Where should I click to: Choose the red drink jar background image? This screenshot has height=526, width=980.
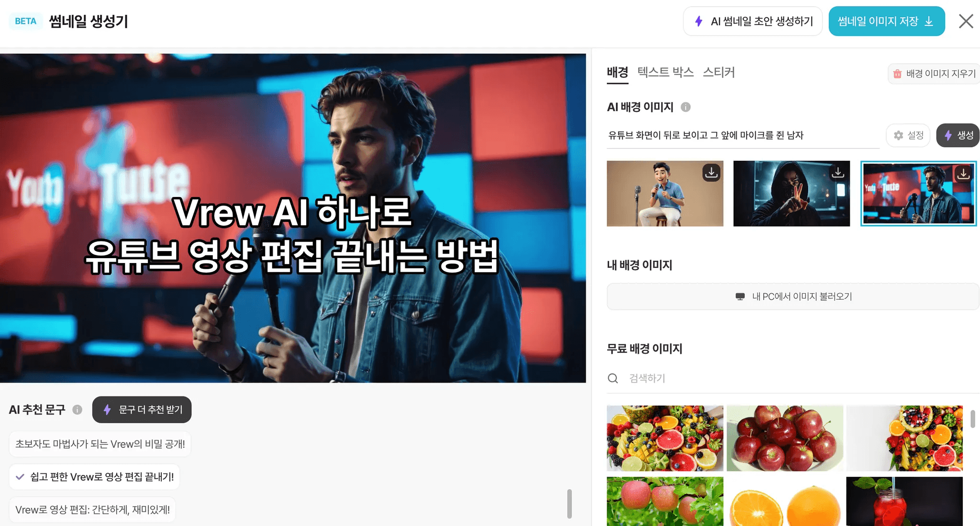pyautogui.click(x=904, y=501)
